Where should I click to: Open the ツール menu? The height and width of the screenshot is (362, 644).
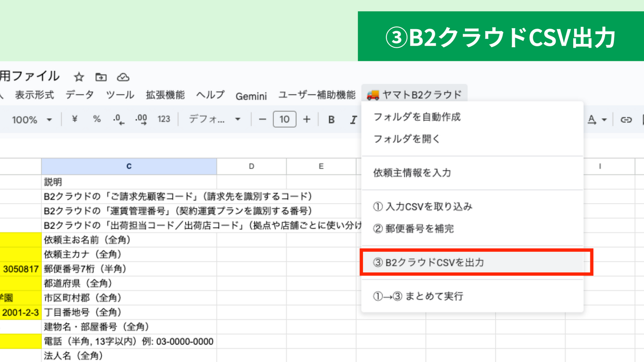(x=120, y=95)
